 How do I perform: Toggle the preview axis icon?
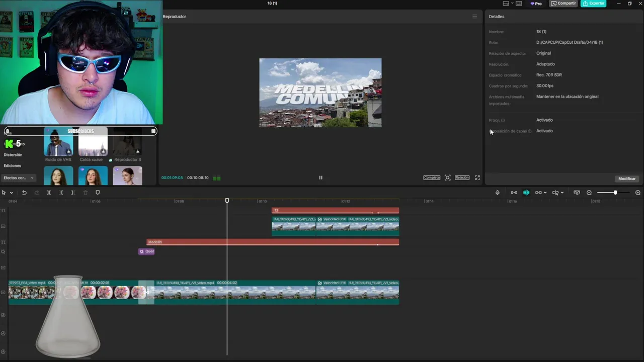pos(555,193)
